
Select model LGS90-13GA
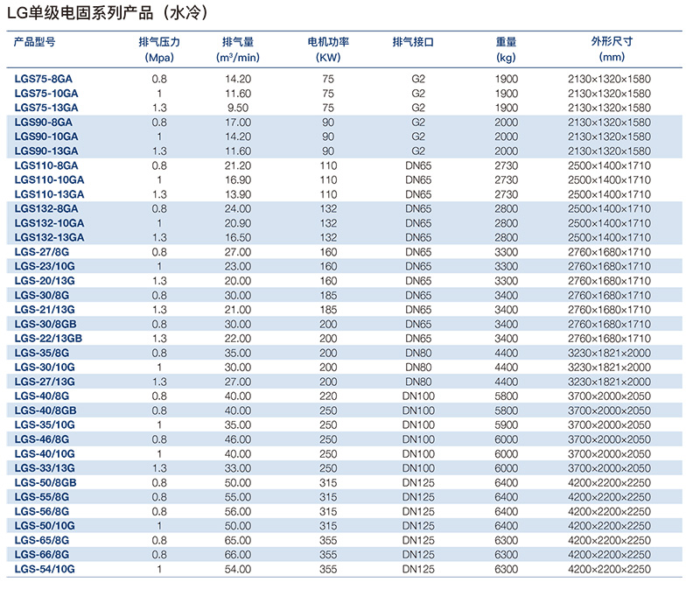coord(46,151)
